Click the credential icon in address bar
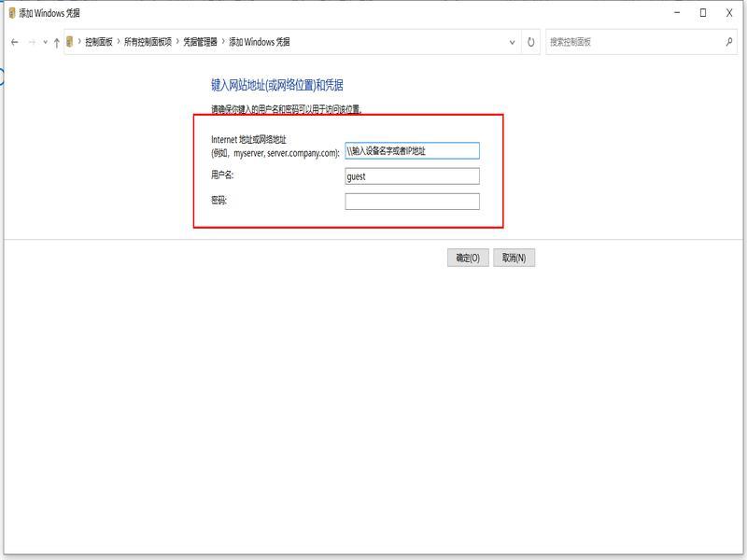This screenshot has height=560, width=747. click(70, 42)
